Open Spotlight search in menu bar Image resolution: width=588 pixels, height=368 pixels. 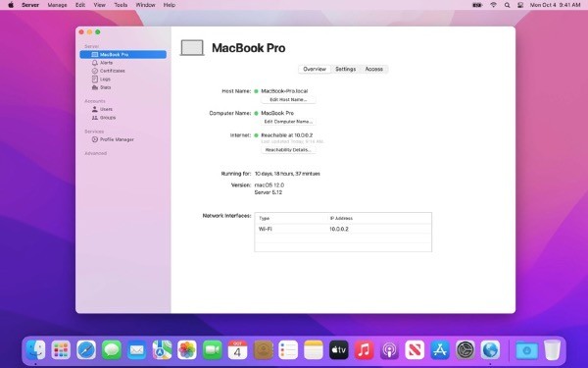point(507,5)
